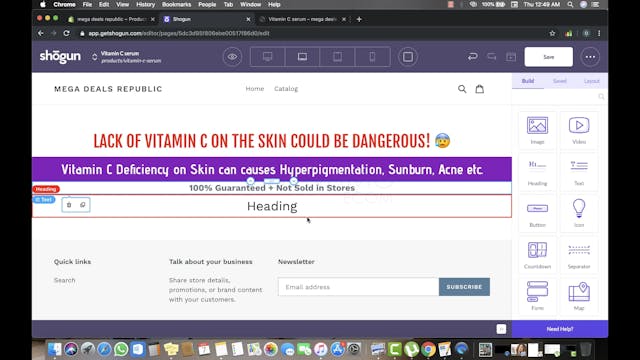Select the Text element in sidebar
The width and height of the screenshot is (640, 360).
tap(579, 172)
